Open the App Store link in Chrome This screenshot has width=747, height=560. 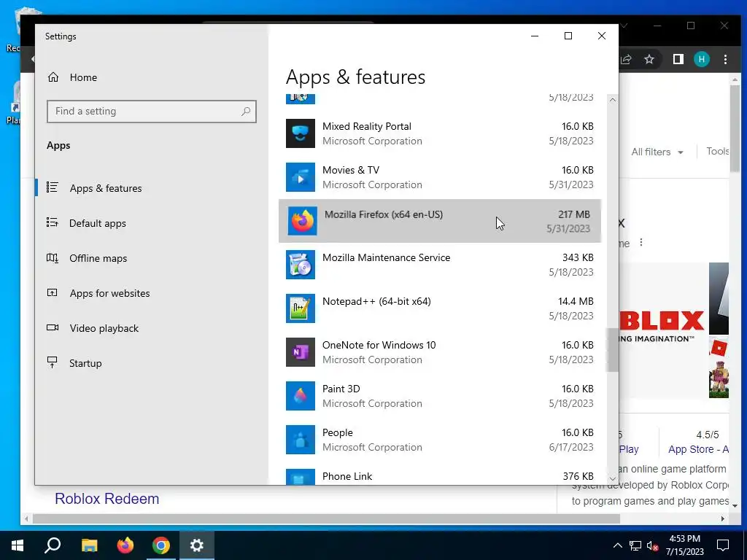698,449
